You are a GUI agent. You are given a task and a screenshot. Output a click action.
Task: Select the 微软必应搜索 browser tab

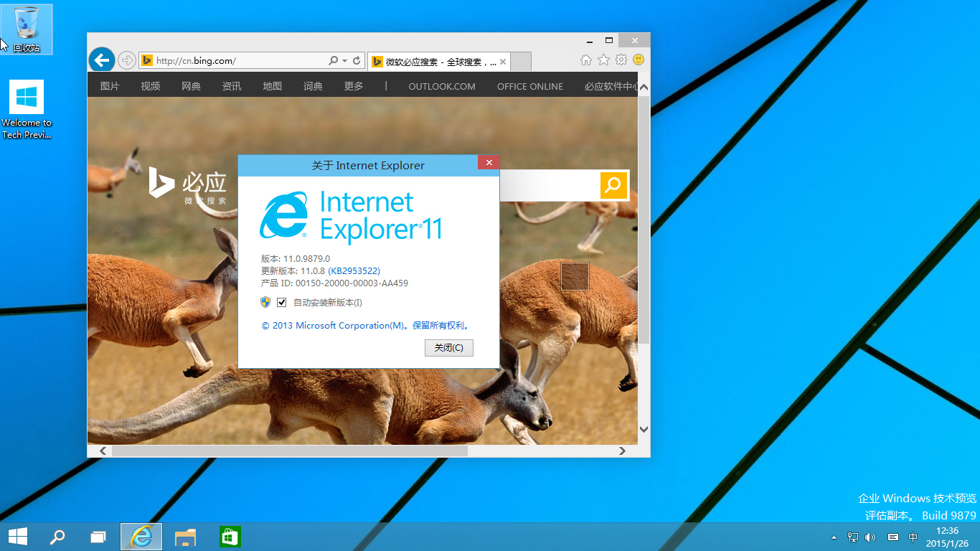click(439, 62)
